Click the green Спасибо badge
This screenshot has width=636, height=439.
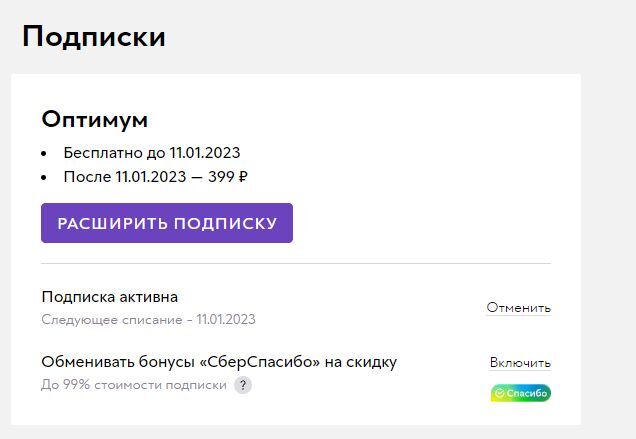click(x=520, y=393)
